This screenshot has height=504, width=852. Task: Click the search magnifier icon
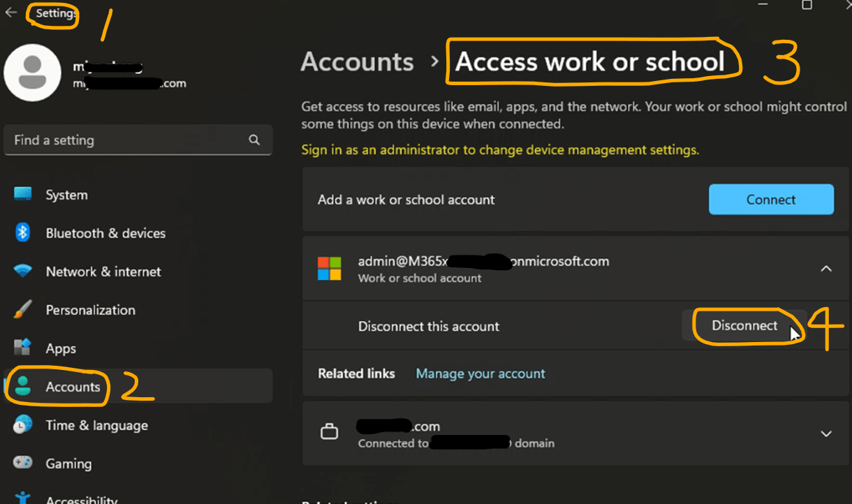(x=254, y=140)
